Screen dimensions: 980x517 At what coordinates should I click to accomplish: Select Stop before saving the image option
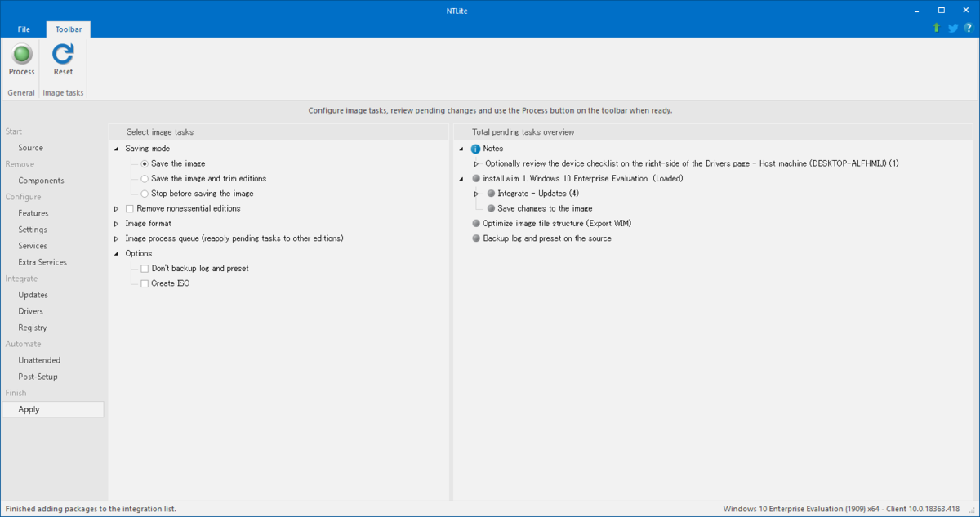pos(145,194)
